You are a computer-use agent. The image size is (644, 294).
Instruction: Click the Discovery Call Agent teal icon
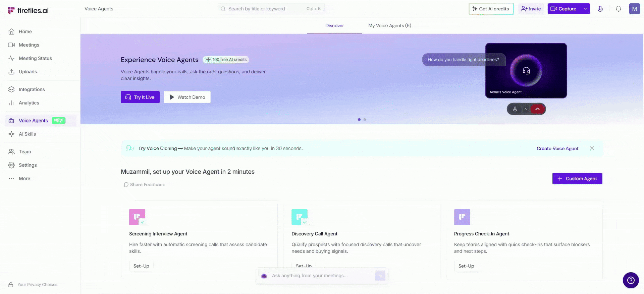click(300, 217)
